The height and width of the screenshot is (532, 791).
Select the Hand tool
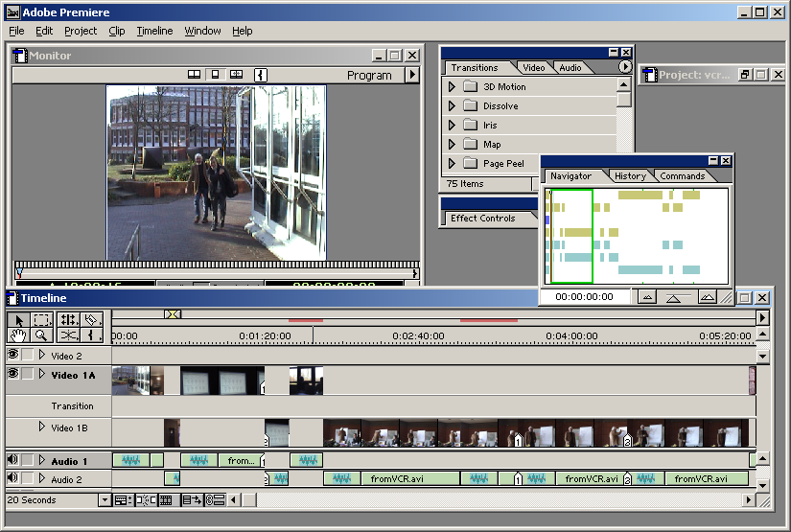pos(18,335)
